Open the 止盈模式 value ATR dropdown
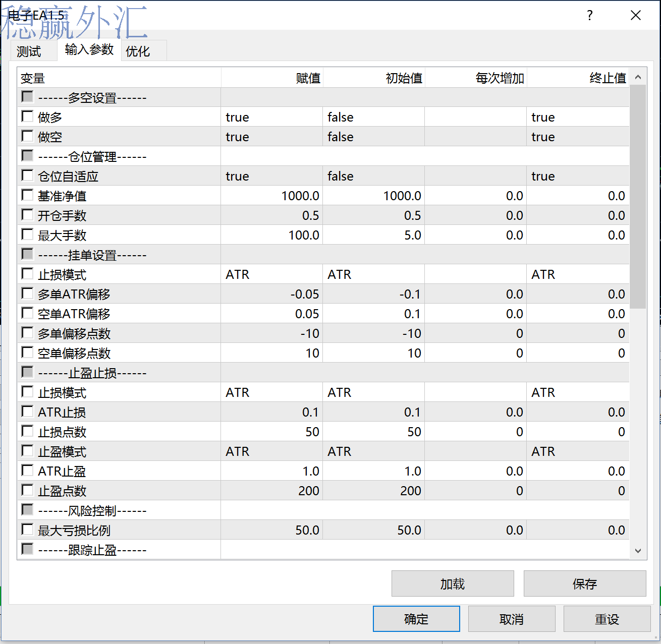The image size is (661, 644). (x=271, y=451)
